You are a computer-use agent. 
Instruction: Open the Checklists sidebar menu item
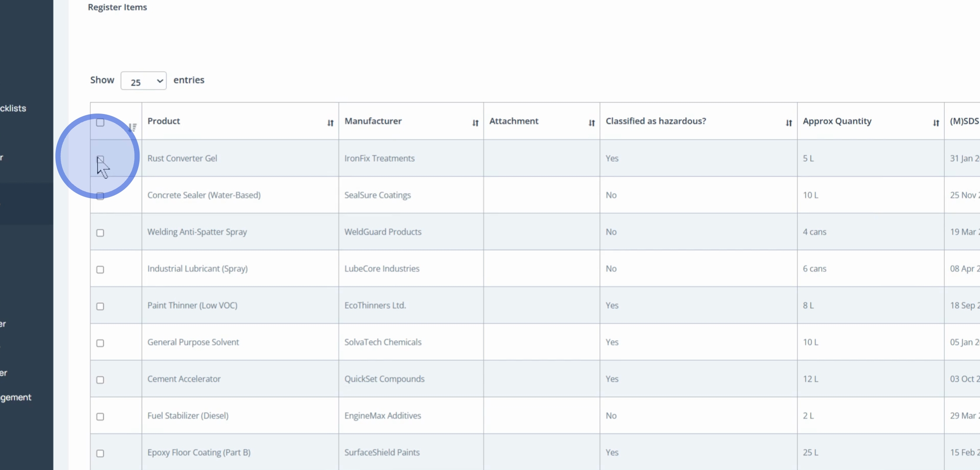point(13,108)
